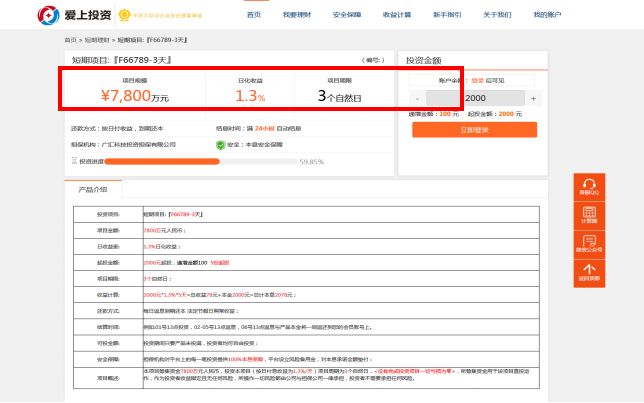This screenshot has width=644, height=403.
Task: Go to 短期理财 in the breadcrumb
Action: [97, 40]
